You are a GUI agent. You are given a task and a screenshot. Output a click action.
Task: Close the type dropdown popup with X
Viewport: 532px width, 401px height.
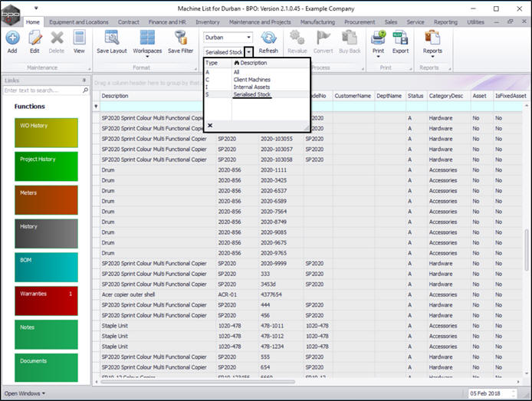click(210, 125)
